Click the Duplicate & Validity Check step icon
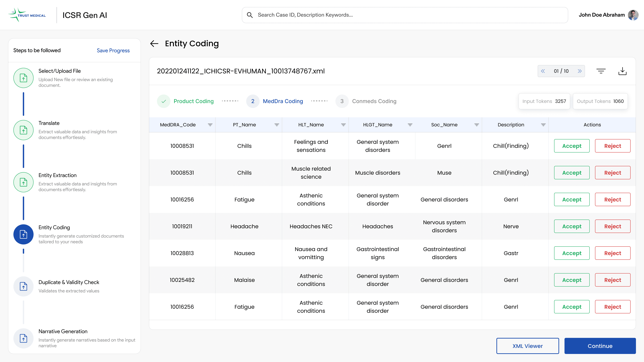The width and height of the screenshot is (644, 362). pos(23,286)
